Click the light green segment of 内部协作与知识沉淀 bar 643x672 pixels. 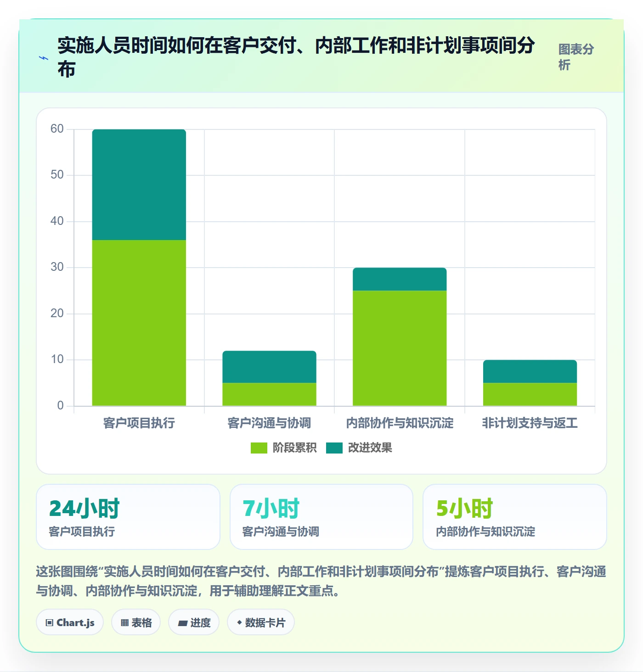[400, 348]
